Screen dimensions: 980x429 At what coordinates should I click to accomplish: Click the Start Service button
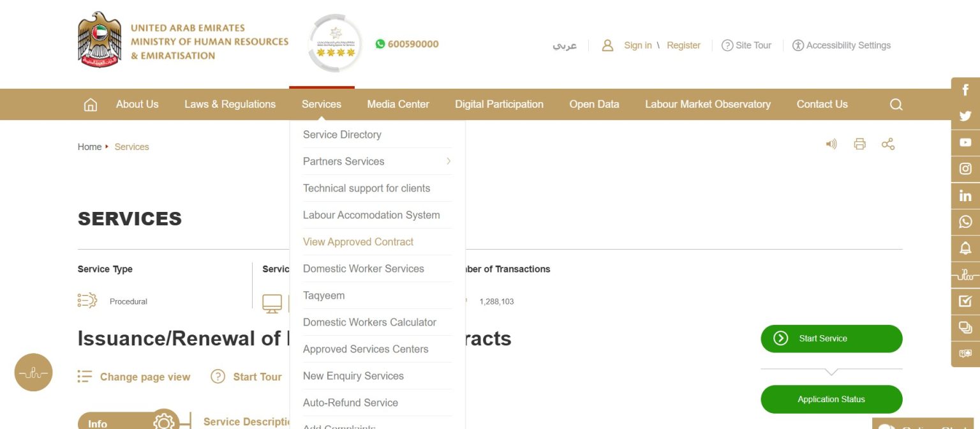[831, 338]
